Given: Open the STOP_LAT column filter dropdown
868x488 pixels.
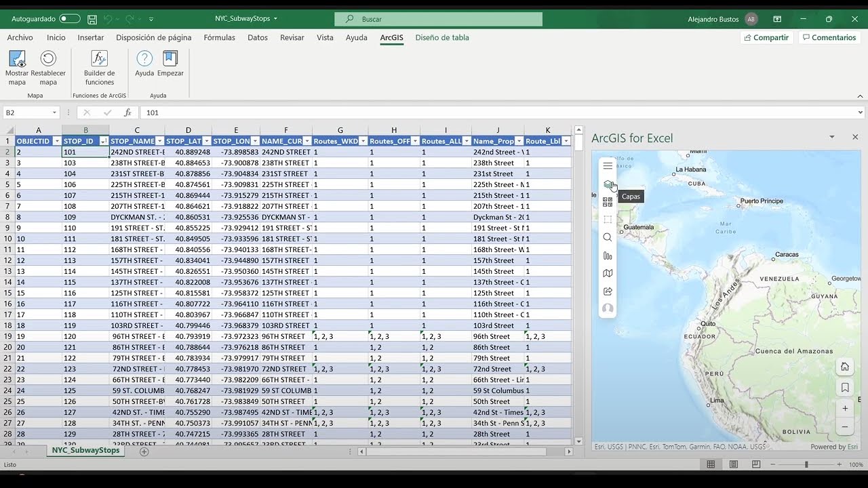Looking at the screenshot, I should [x=206, y=141].
